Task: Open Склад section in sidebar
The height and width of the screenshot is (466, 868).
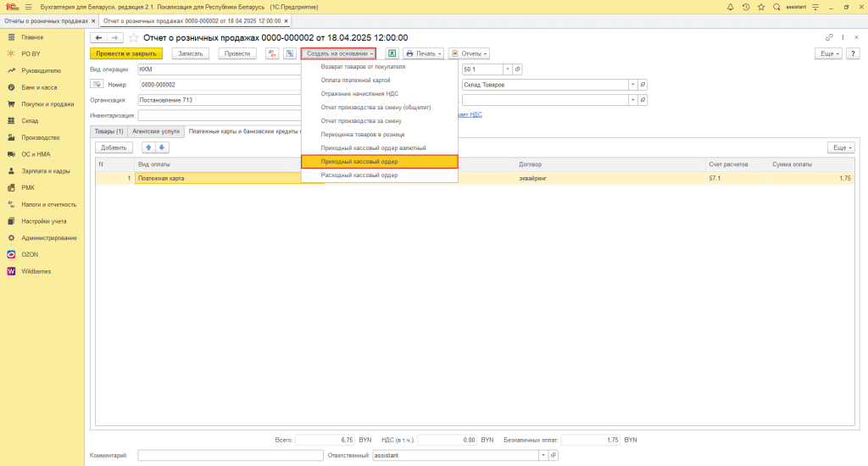Action: [30, 120]
